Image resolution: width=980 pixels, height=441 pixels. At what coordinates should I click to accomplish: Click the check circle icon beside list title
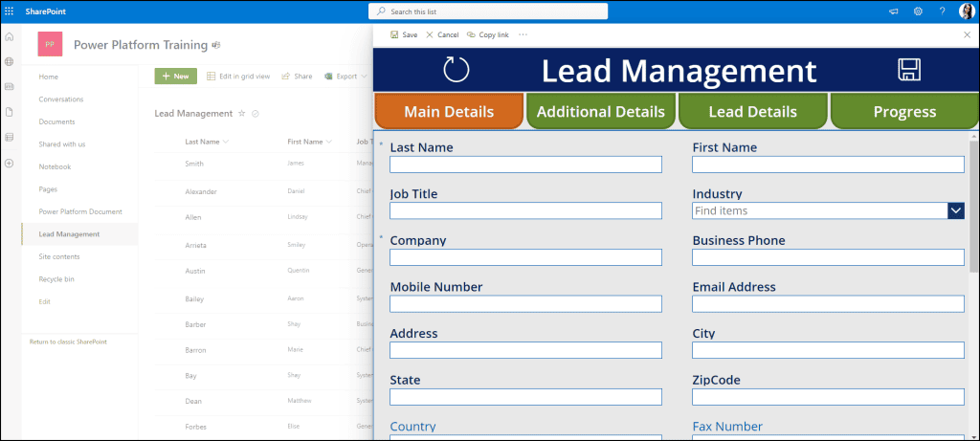[255, 114]
